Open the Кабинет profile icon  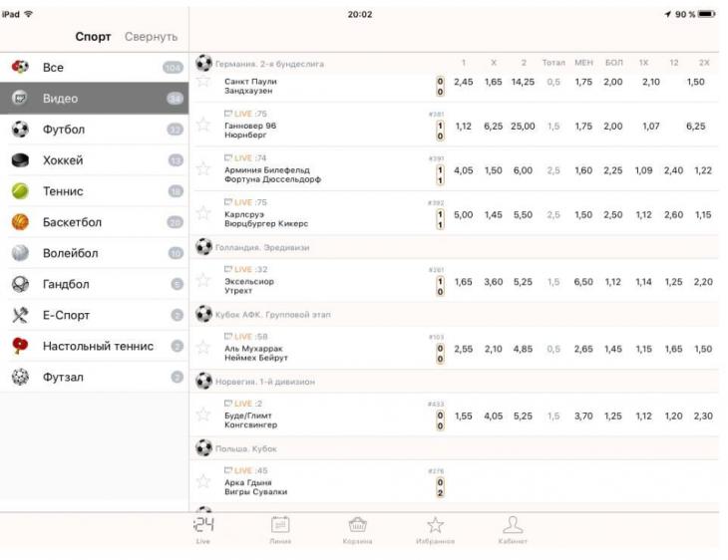pos(512,524)
